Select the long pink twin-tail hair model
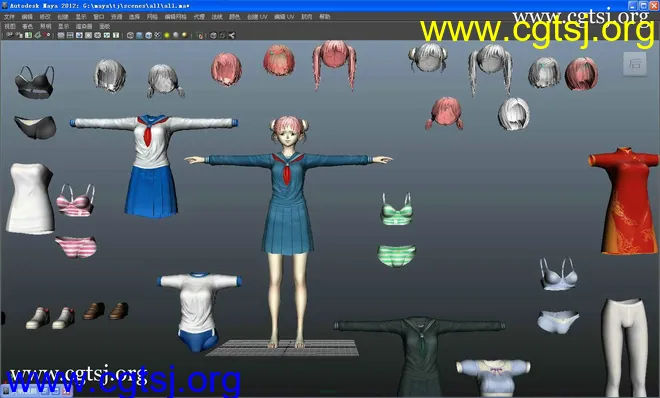This screenshot has width=660, height=398. pyautogui.click(x=334, y=65)
